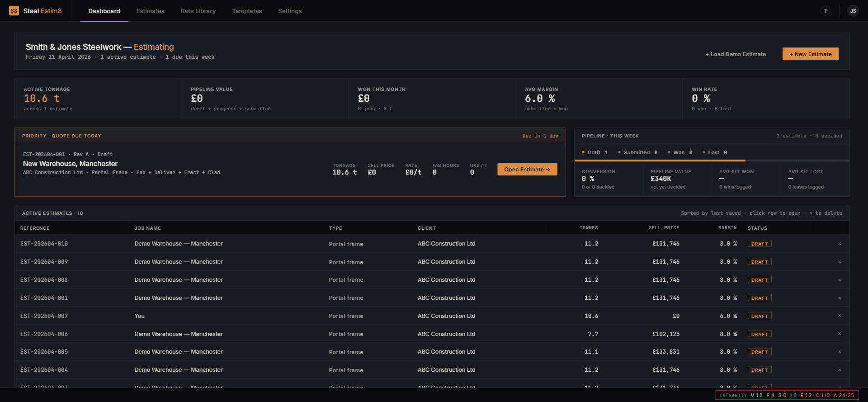
Task: Select the Lost pipeline filter
Action: (715, 152)
